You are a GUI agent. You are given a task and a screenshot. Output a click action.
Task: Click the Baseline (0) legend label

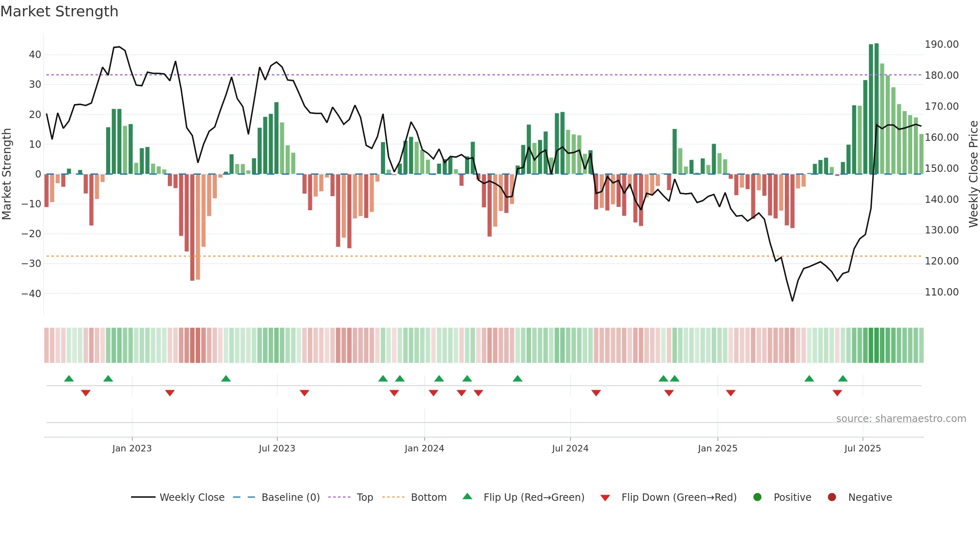point(291,497)
